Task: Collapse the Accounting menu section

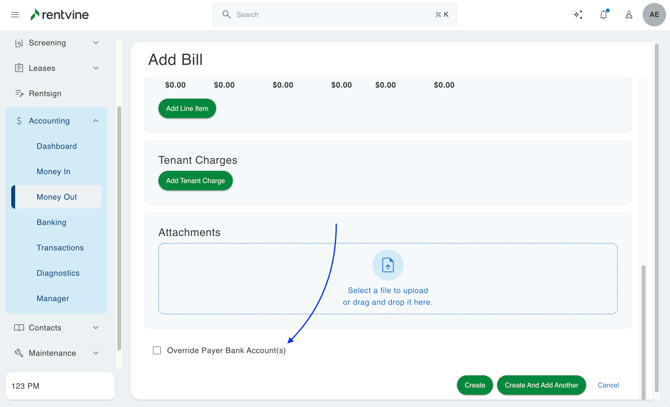Action: point(96,121)
